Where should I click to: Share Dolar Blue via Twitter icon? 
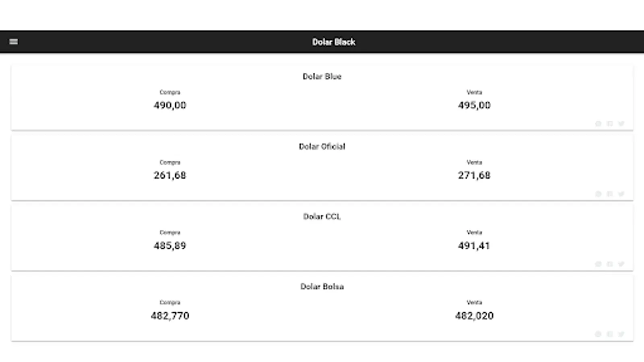(x=621, y=123)
